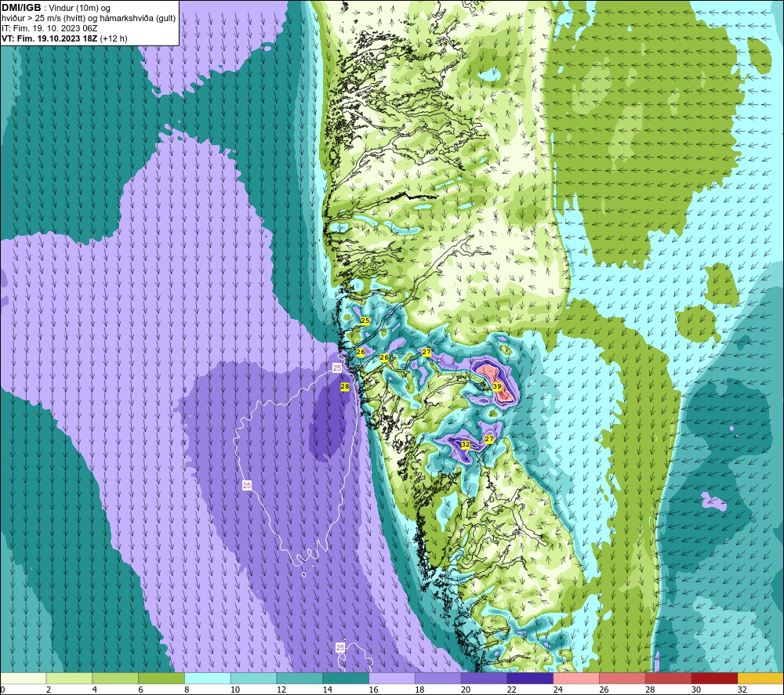
Task: Click the teal 12–14 m/s scale swatch
Action: pos(299,679)
